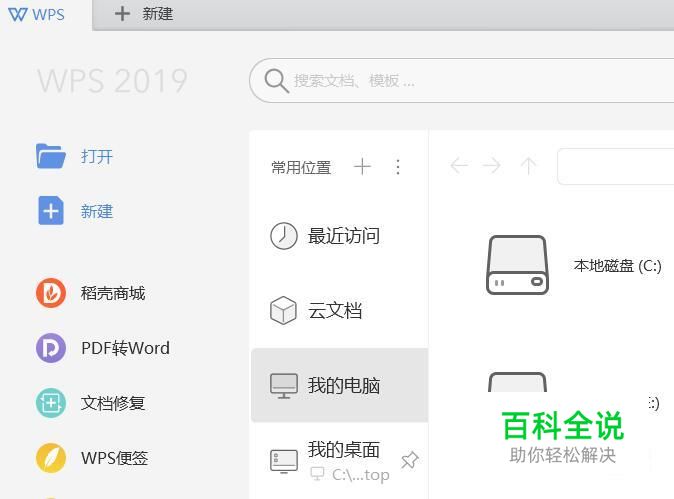Open the three-dot menu beside 常用位置
This screenshot has height=499, width=674.
[398, 167]
